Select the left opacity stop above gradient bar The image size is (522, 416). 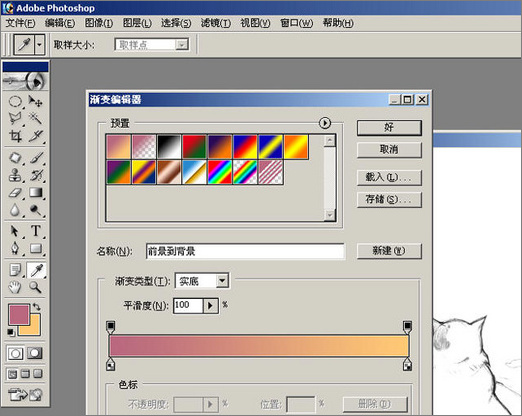pos(111,327)
